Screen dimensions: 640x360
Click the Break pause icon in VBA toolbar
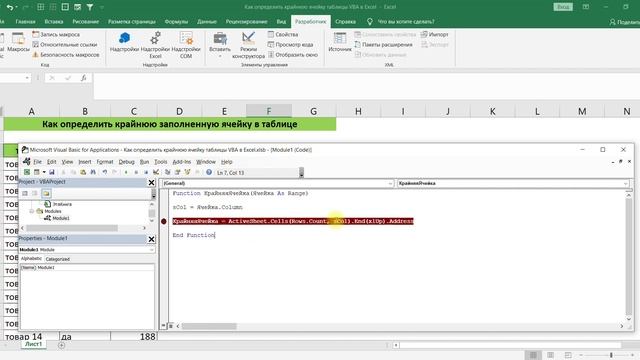pyautogui.click(x=136, y=172)
